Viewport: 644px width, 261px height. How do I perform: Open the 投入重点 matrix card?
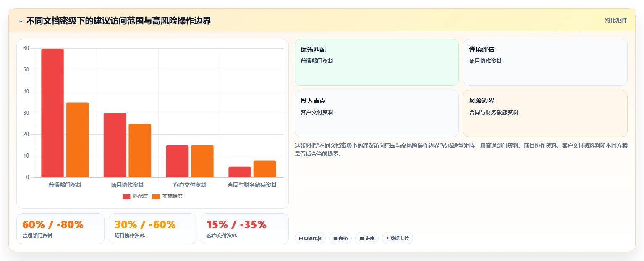377,113
